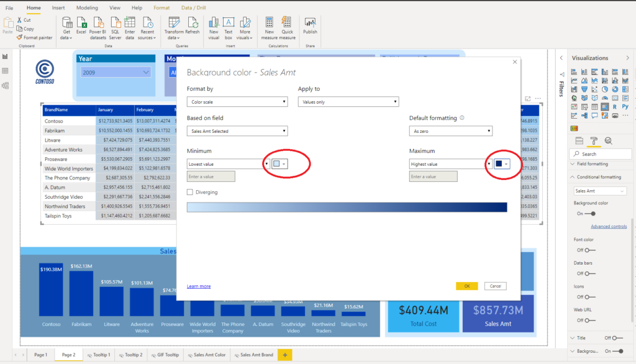Insert a Text box
Screen dimensions: 636x364
229,28
